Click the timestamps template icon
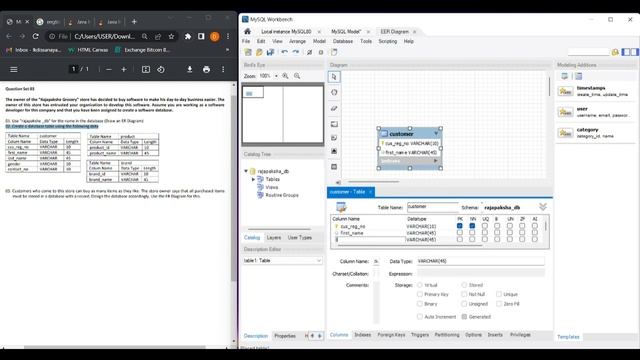 [x=566, y=91]
